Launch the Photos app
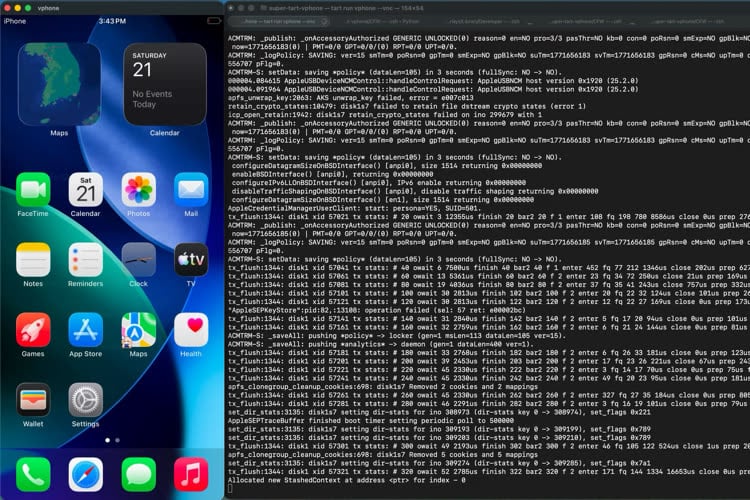Screen dimensions: 750x500 point(138,189)
